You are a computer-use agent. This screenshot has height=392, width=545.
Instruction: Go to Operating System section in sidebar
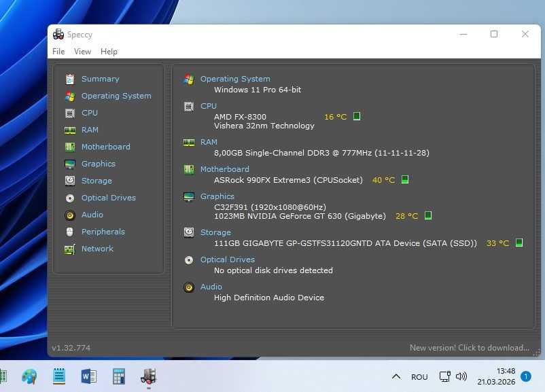tap(116, 96)
